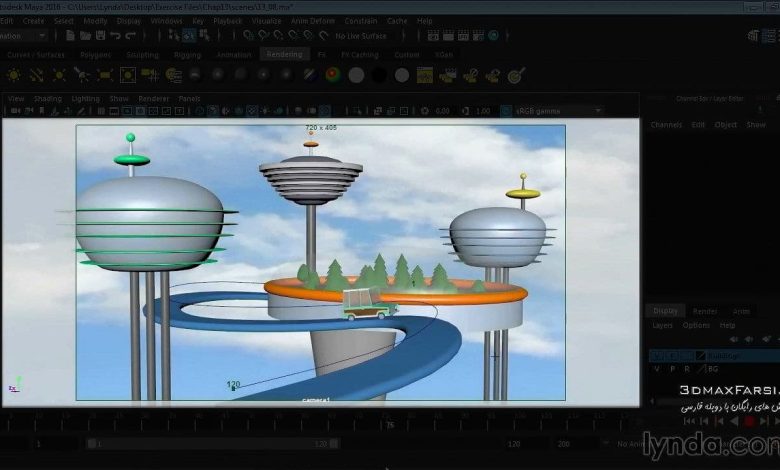
Task: Click the exposure value field 0.00
Action: [x=442, y=111]
